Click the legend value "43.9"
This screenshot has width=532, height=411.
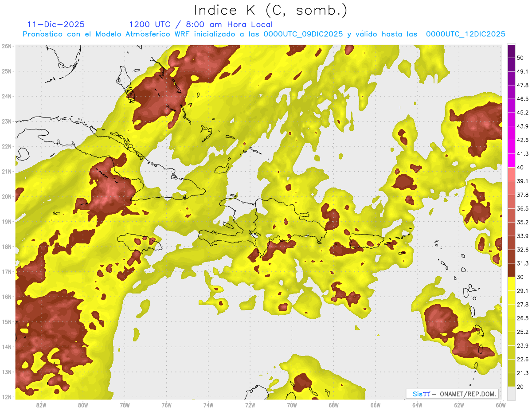(523, 126)
